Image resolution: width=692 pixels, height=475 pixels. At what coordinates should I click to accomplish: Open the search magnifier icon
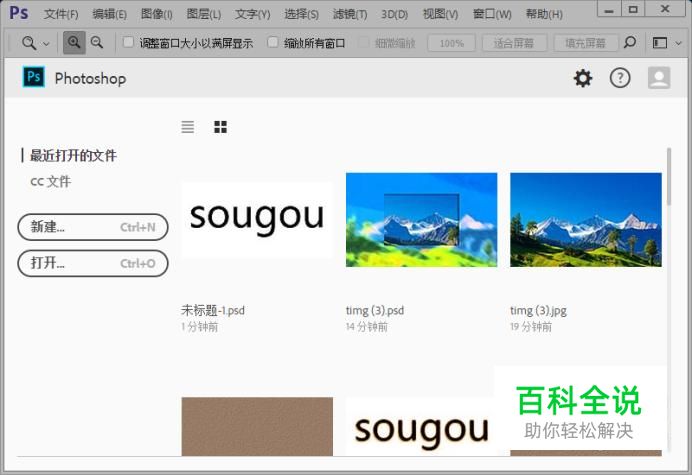(630, 42)
